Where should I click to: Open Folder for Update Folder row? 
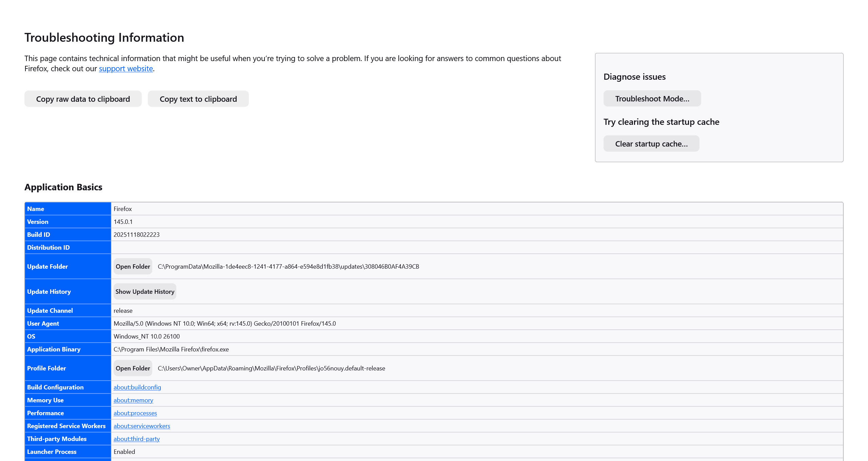(133, 267)
